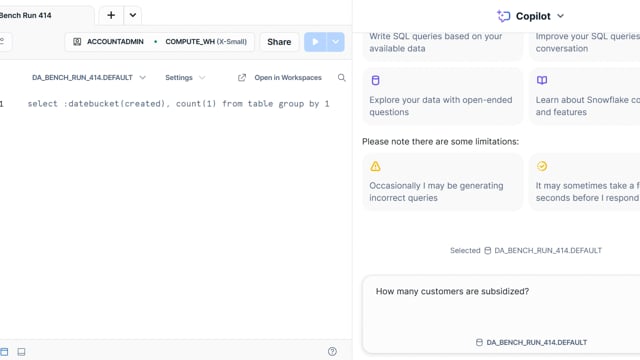Click the help question mark icon

[x=332, y=351]
